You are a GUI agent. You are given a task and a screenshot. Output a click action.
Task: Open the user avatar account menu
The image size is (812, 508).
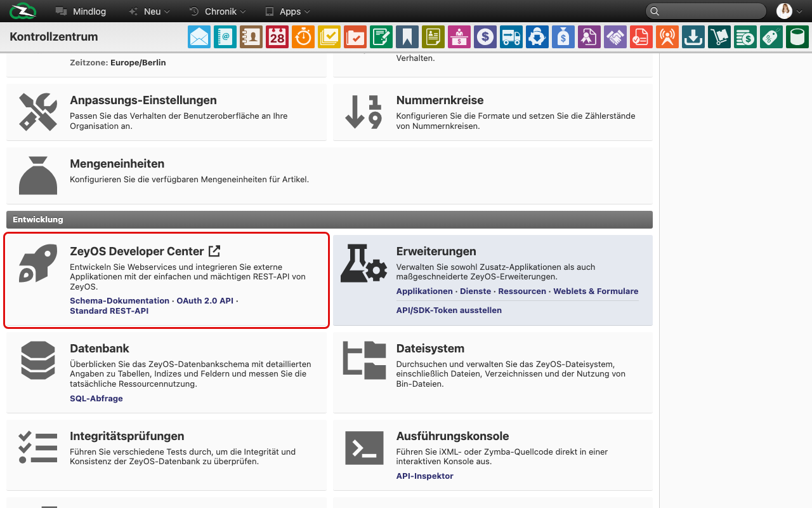point(790,11)
